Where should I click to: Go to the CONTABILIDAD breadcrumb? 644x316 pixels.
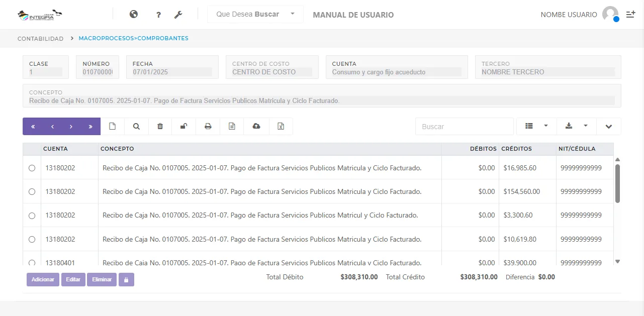(x=40, y=39)
